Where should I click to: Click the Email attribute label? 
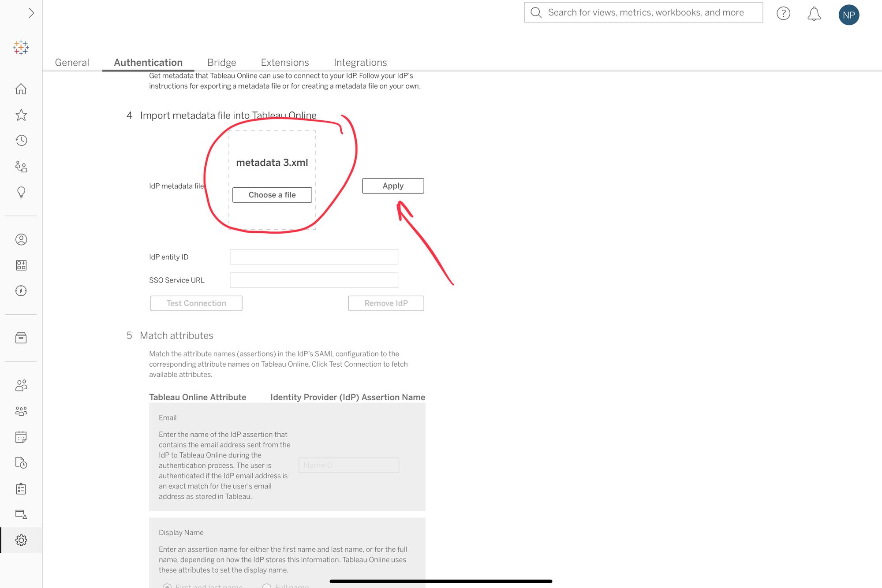(168, 417)
